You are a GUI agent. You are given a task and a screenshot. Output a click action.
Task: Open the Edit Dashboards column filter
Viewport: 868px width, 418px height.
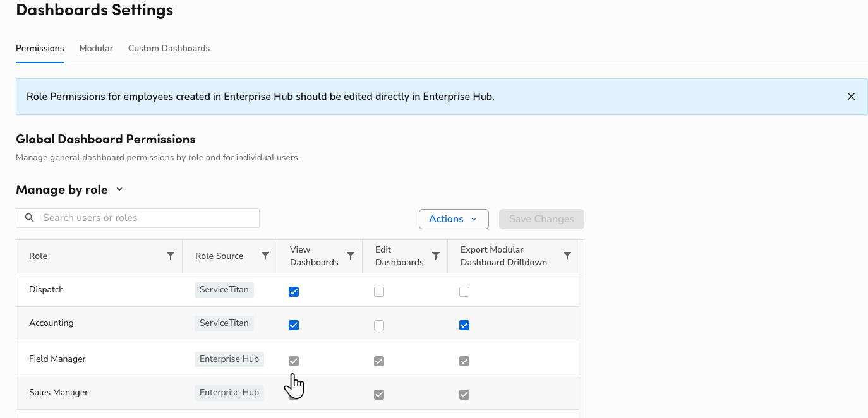pos(436,256)
